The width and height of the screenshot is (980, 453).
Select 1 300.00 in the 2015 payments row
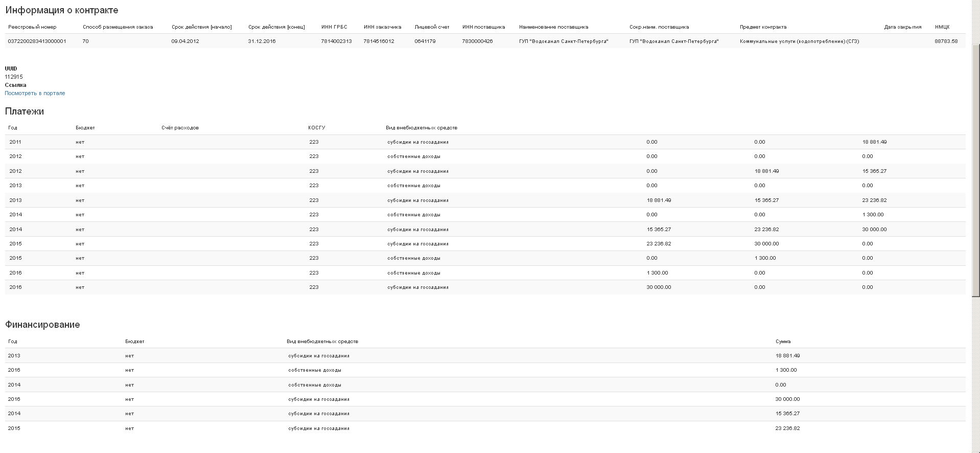click(x=765, y=258)
